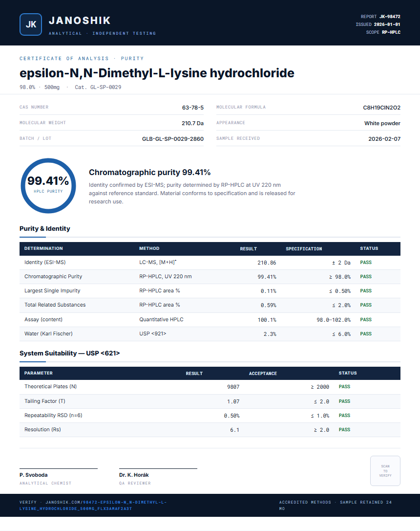The image size is (420, 531).
Task: Click the P. Svoboda signature name
Action: click(x=34, y=475)
